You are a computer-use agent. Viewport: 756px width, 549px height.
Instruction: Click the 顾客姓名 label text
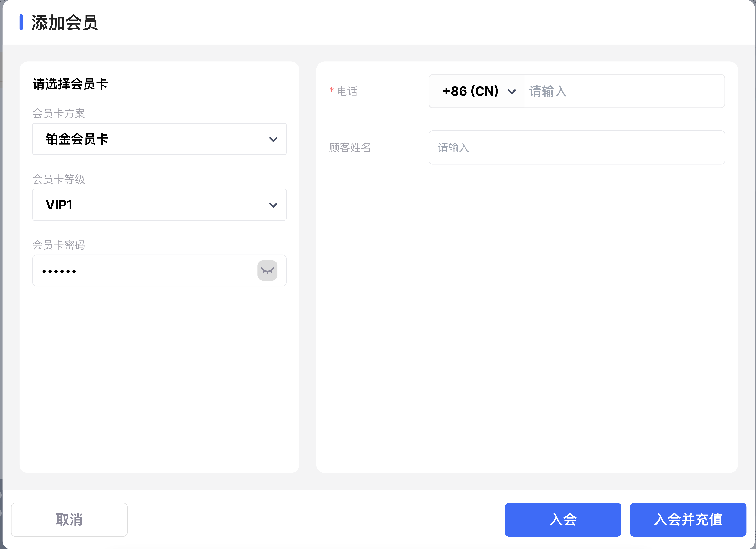(x=350, y=147)
